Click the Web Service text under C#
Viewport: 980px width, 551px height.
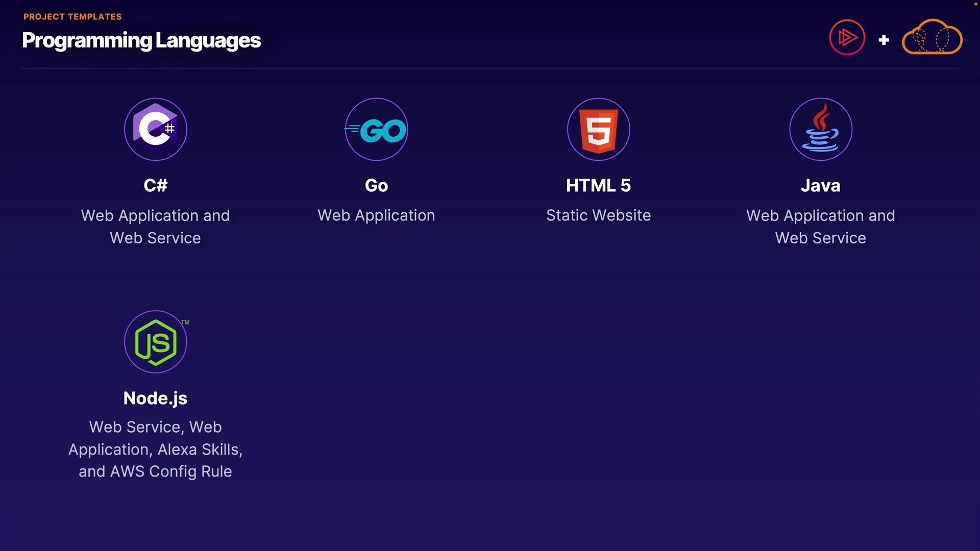point(155,238)
